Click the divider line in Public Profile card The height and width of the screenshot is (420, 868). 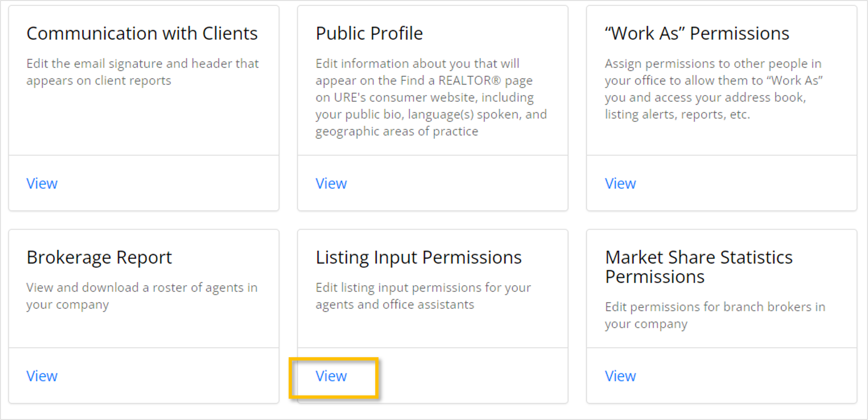[433, 155]
